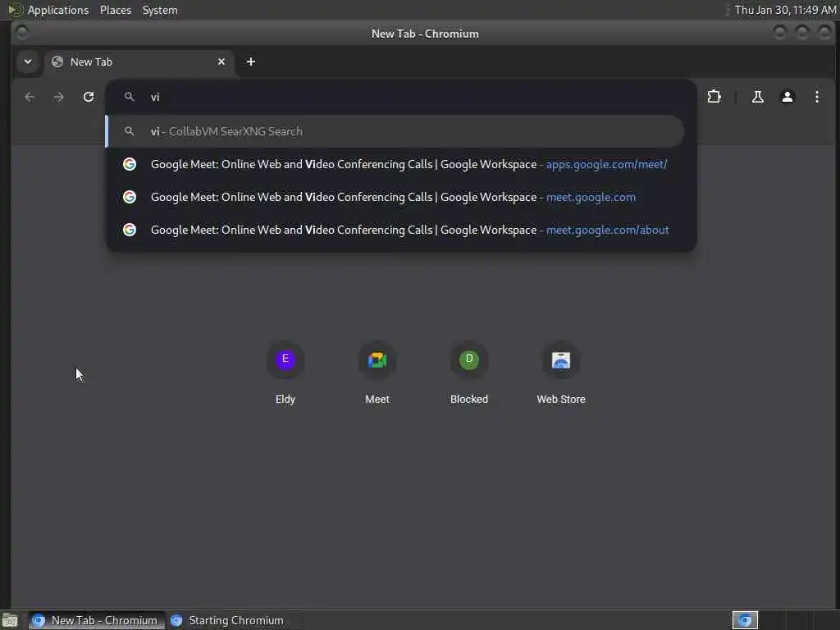Screen dimensions: 840x630
Task: Click the search icon in address bar
Action: [x=129, y=97]
